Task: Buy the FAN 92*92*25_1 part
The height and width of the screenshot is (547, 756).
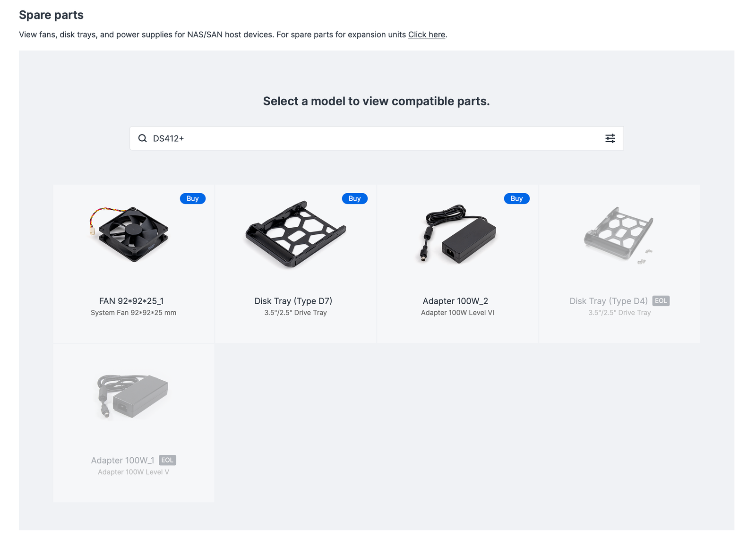Action: click(193, 198)
